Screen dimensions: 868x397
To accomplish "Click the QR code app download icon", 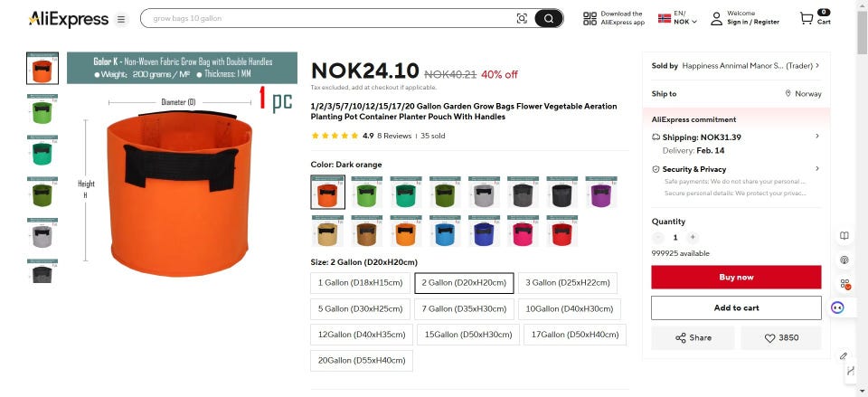I will (x=590, y=18).
